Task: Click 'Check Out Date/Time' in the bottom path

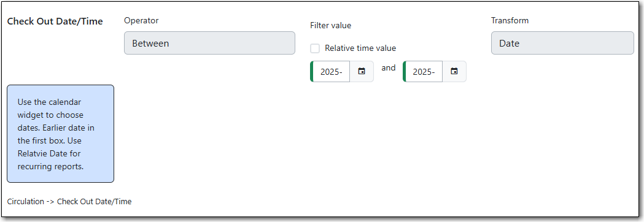Action: (x=94, y=202)
